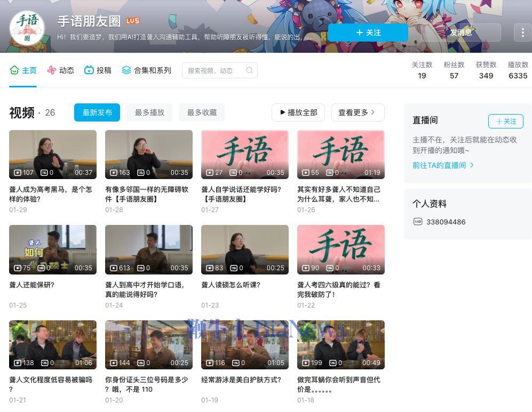
Task: Open thumbnail of 聋人还能保研 video
Action: tap(53, 250)
